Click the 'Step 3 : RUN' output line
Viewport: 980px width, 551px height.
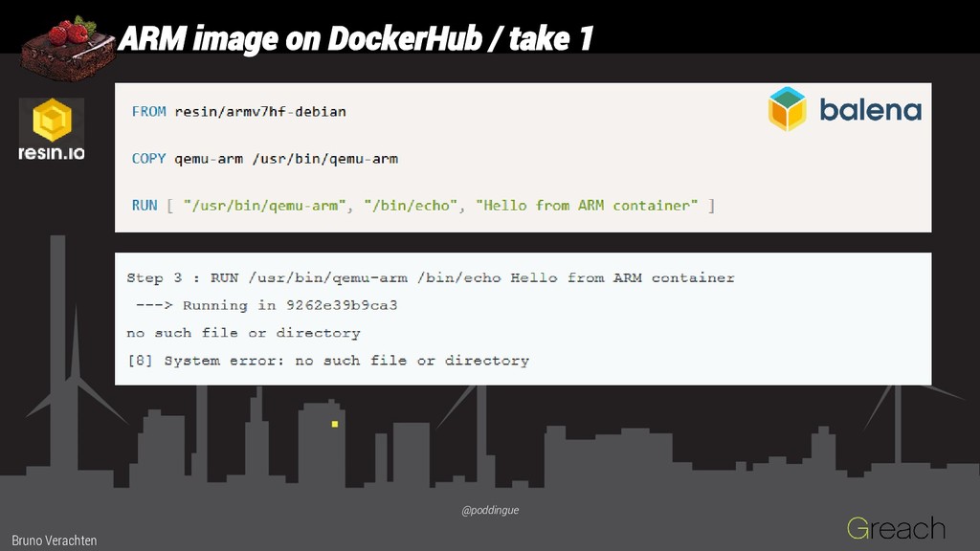tap(430, 278)
